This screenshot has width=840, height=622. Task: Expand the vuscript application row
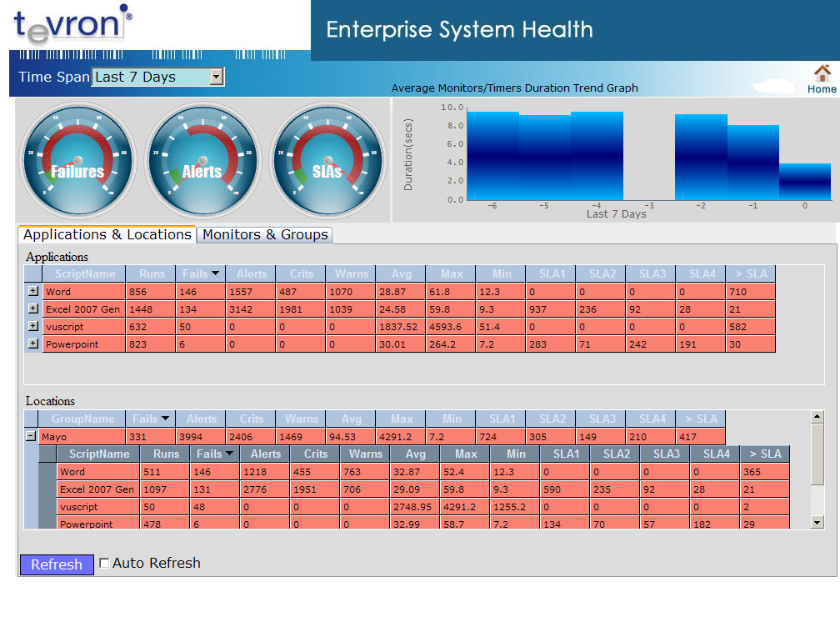click(33, 326)
